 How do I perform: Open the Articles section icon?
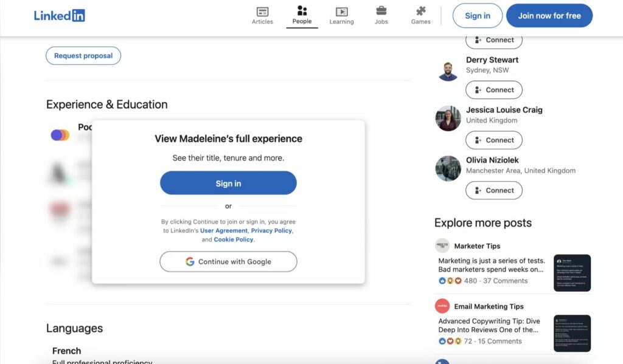pyautogui.click(x=262, y=12)
